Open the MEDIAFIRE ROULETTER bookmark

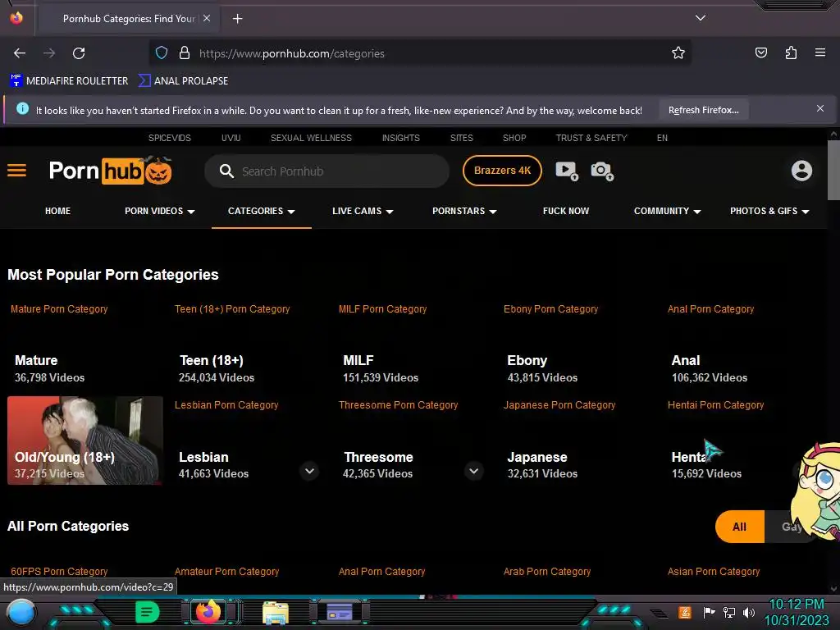pyautogui.click(x=69, y=81)
